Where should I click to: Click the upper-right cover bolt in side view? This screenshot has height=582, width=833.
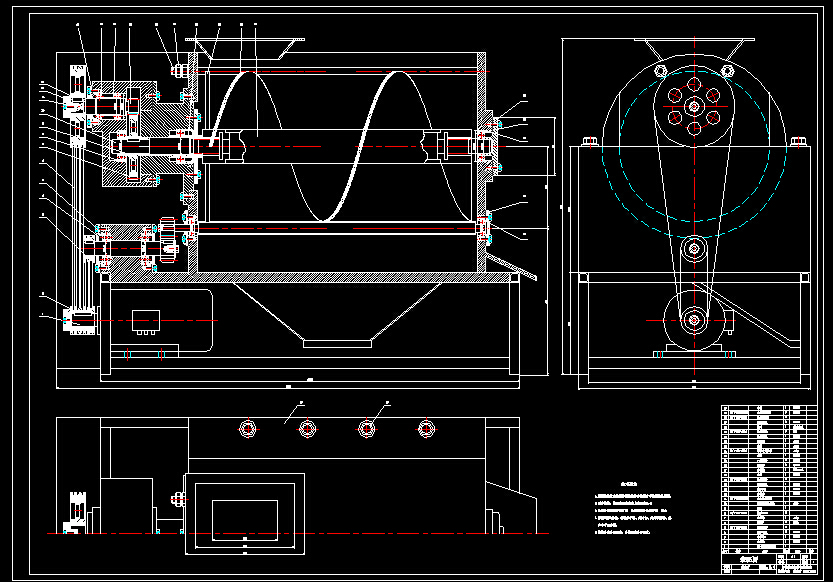pyautogui.click(x=727, y=71)
